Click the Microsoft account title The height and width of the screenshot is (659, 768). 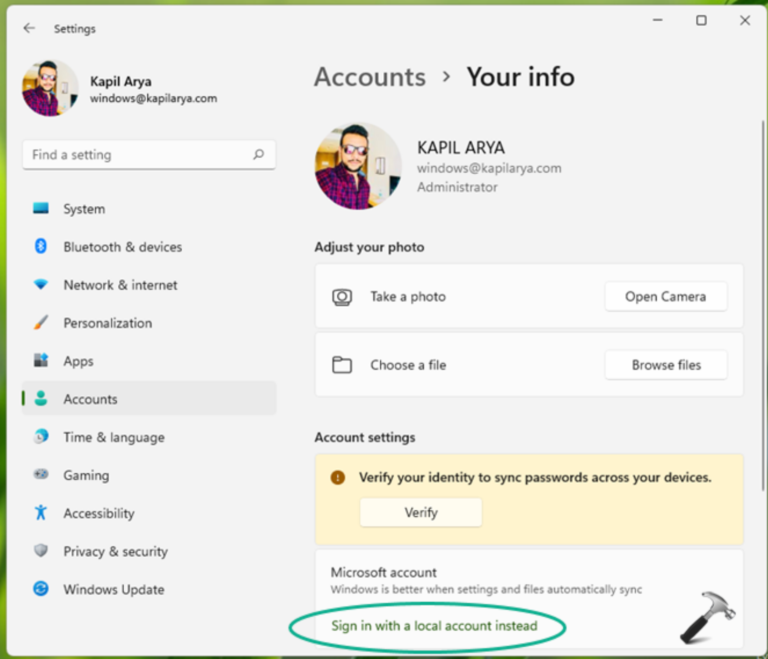point(384,572)
